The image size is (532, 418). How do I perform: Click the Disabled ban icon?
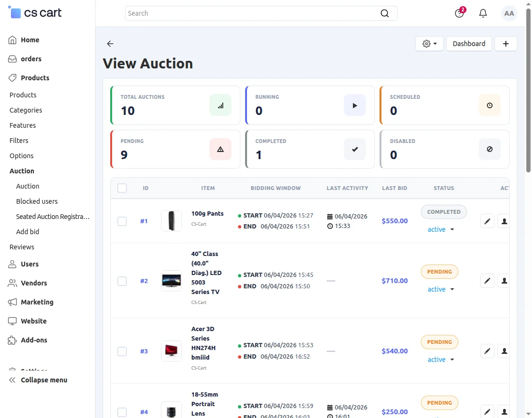[x=490, y=149]
